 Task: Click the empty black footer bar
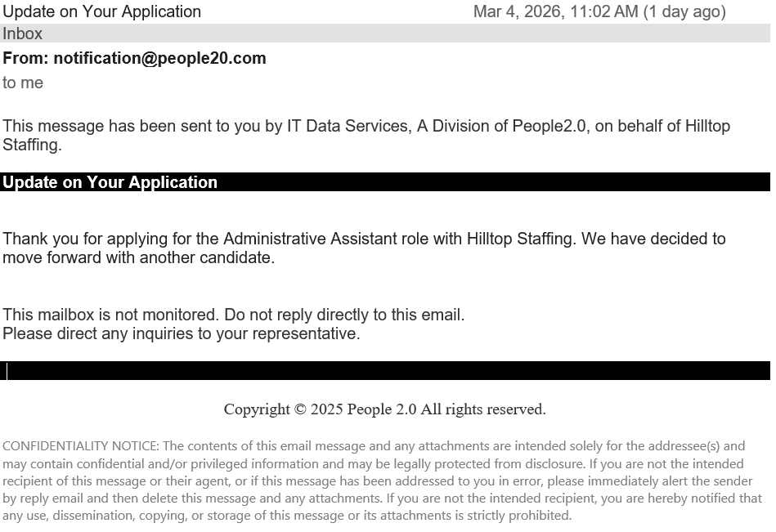384,371
